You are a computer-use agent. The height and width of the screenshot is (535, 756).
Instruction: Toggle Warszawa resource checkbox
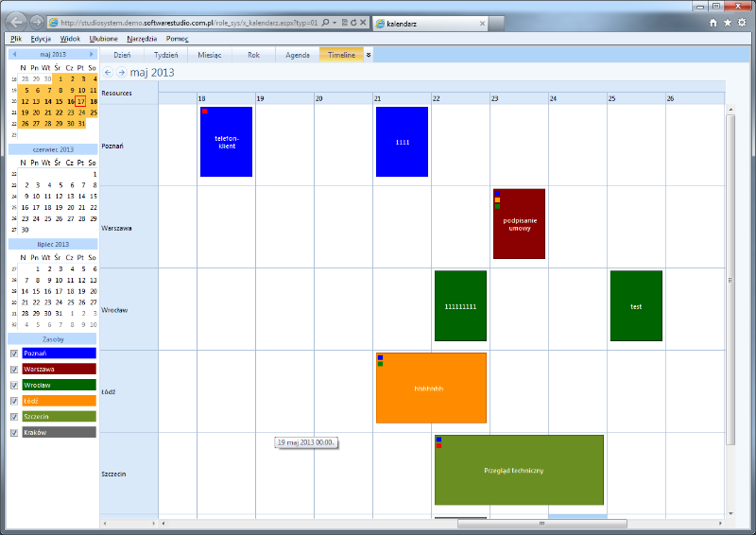[14, 370]
